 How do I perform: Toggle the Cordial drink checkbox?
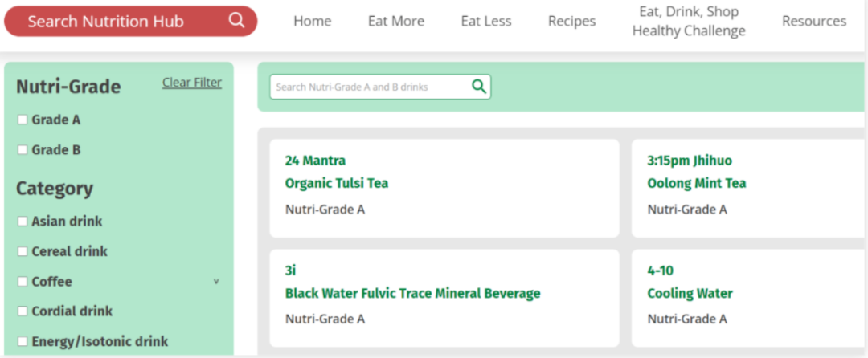pos(23,311)
